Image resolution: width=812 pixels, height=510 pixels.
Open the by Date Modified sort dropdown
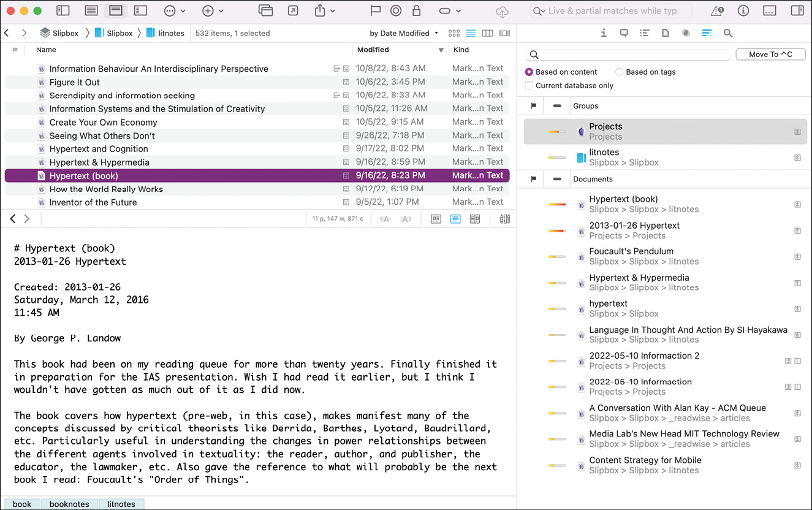tap(404, 33)
